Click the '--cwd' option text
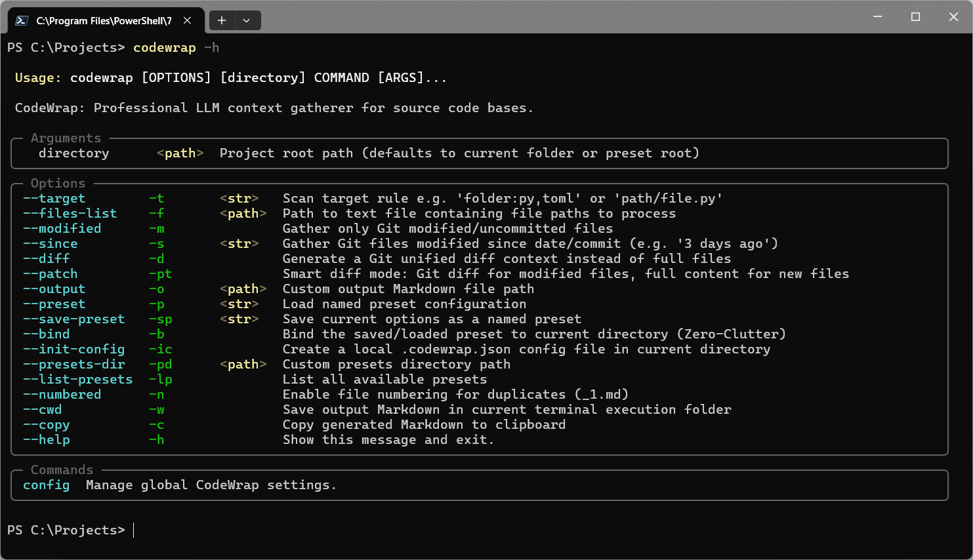 coord(43,410)
